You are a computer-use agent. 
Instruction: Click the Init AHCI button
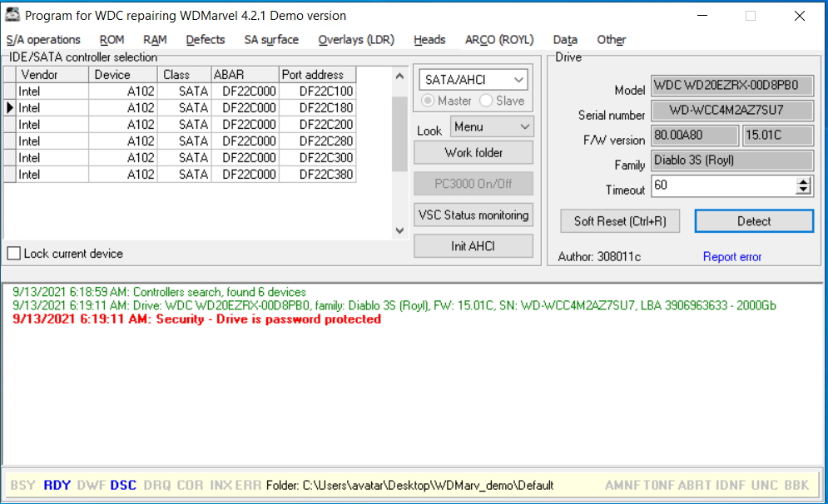coord(473,246)
